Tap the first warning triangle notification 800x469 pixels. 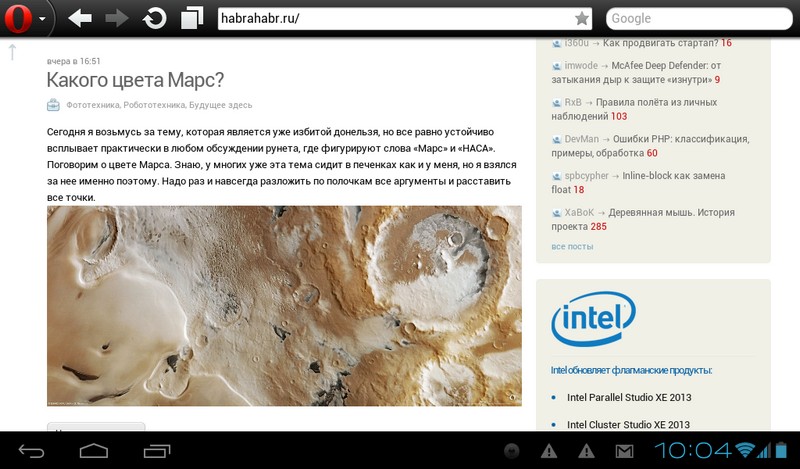coord(549,451)
